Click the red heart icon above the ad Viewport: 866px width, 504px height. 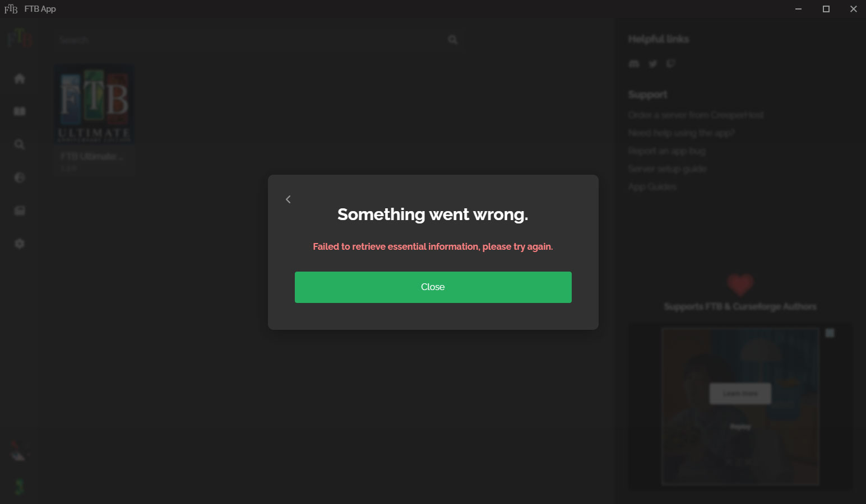(x=740, y=285)
